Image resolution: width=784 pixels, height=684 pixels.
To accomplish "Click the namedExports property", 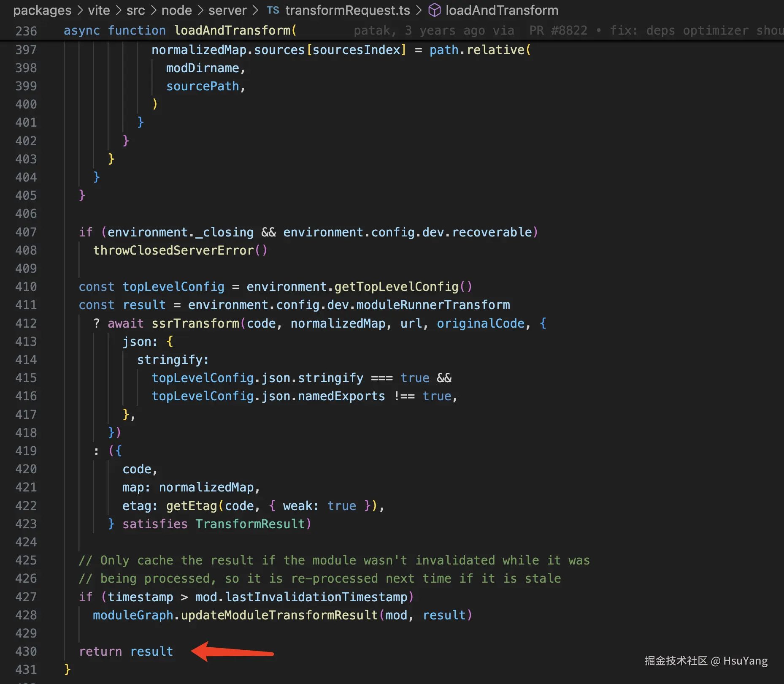I will pos(341,396).
